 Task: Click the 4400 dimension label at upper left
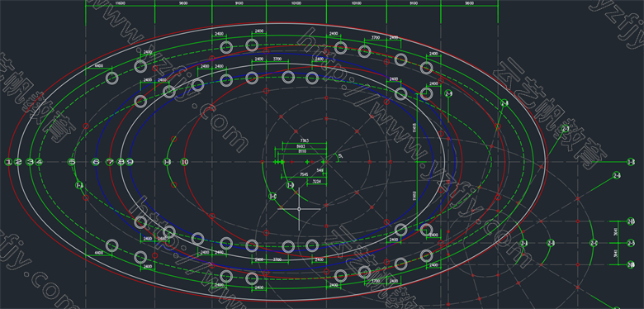tap(98, 65)
